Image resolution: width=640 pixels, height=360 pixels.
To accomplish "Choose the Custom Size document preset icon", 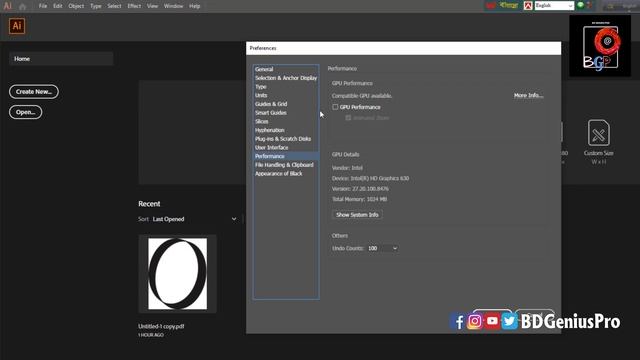I will (x=598, y=133).
